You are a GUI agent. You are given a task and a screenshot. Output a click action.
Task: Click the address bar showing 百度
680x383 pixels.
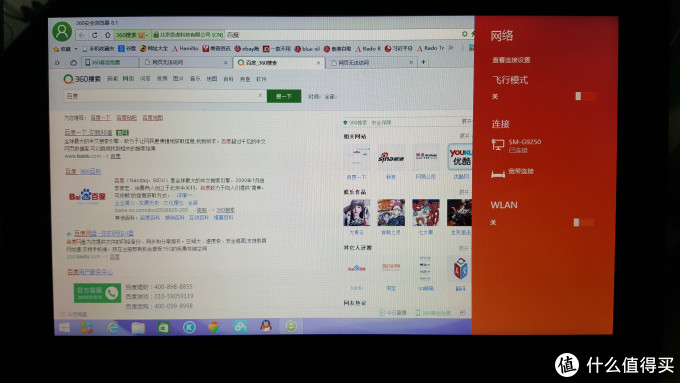pos(343,35)
